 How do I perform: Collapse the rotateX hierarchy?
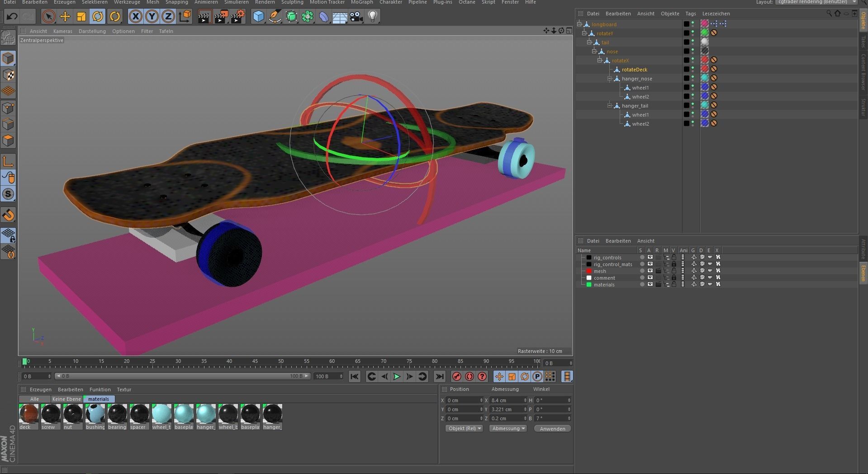(600, 60)
